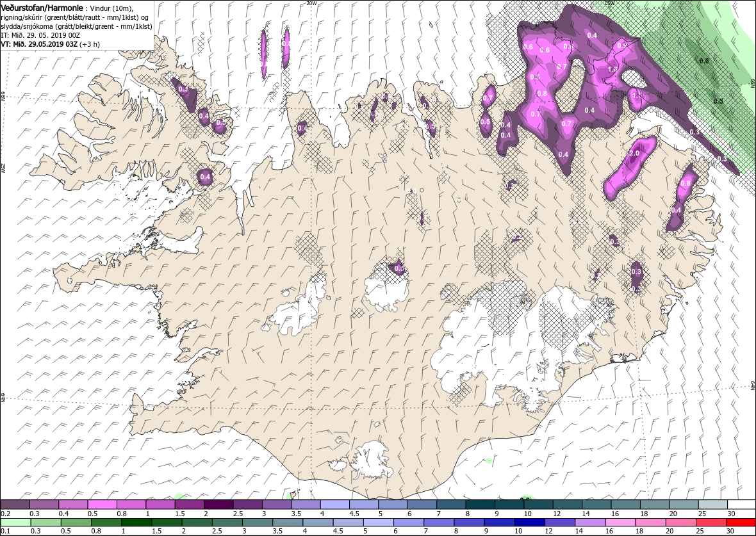Pick the darkest green bottom swatch between 1 and 1.5
Image resolution: width=756 pixels, height=536 pixels.
point(136,523)
